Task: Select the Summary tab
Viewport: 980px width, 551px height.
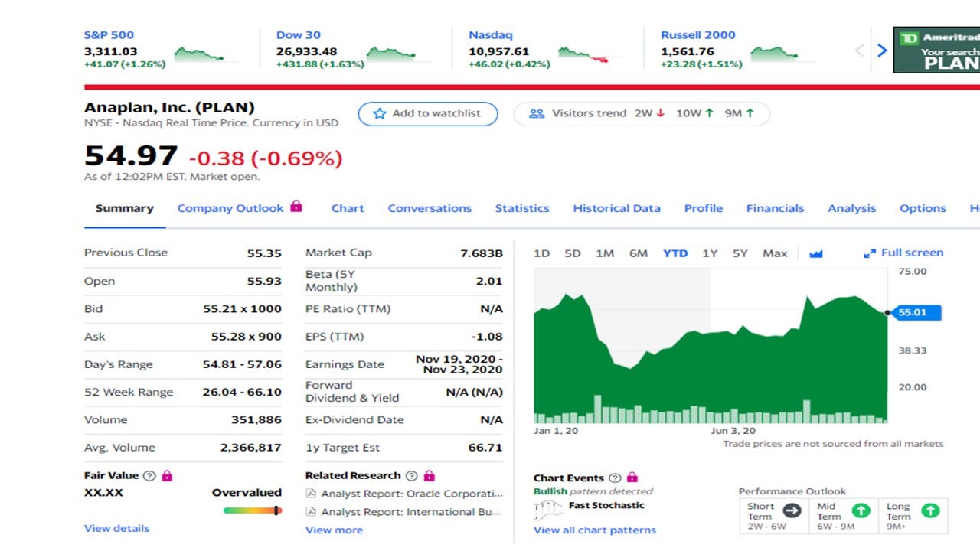Action: point(125,208)
